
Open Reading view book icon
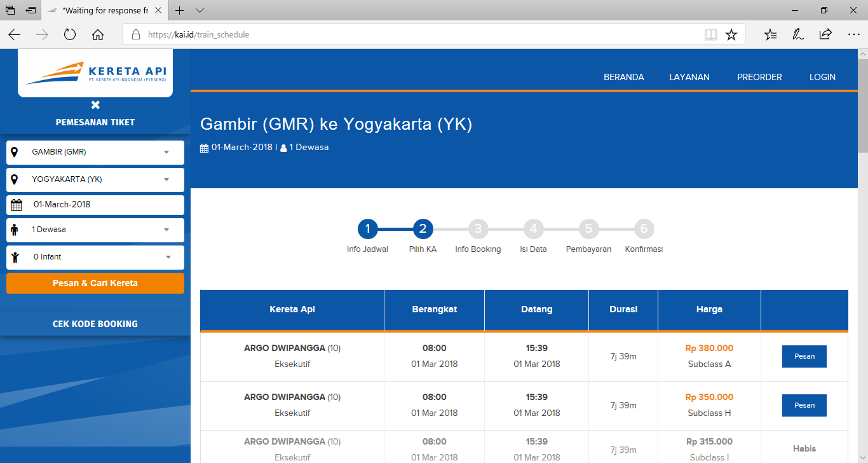[711, 35]
